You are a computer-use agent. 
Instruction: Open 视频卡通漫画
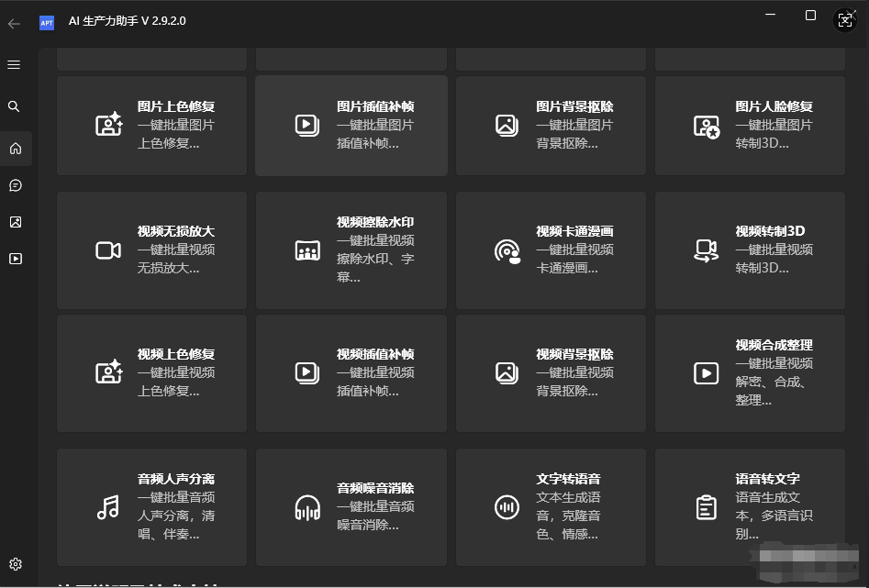551,250
